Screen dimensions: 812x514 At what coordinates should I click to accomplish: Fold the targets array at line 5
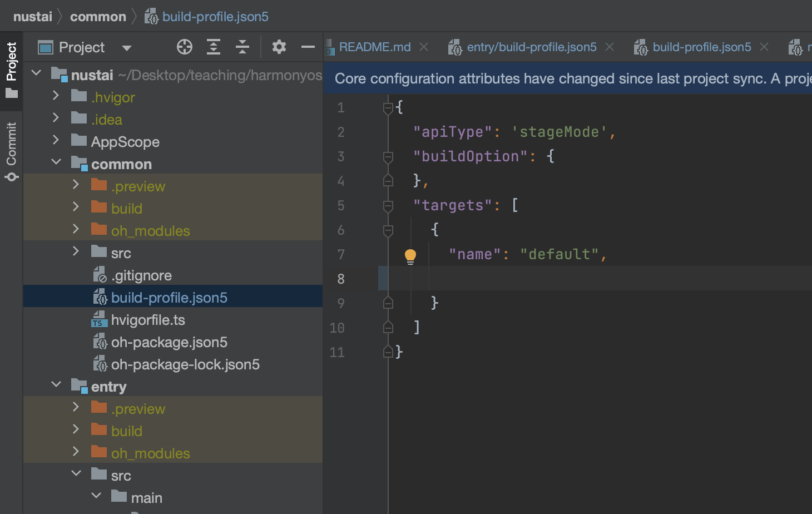pyautogui.click(x=388, y=206)
